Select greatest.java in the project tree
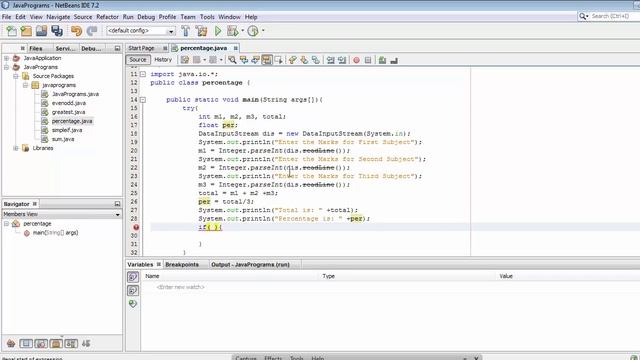Image resolution: width=640 pixels, height=360 pixels. tap(68, 112)
